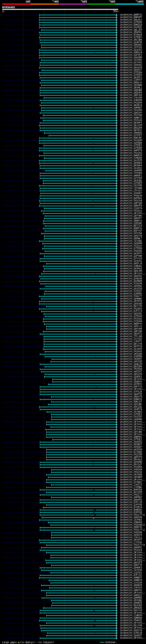Open hit UniRef100_P48348-2
The width and height of the screenshot is (146, 644).
click(x=132, y=525)
